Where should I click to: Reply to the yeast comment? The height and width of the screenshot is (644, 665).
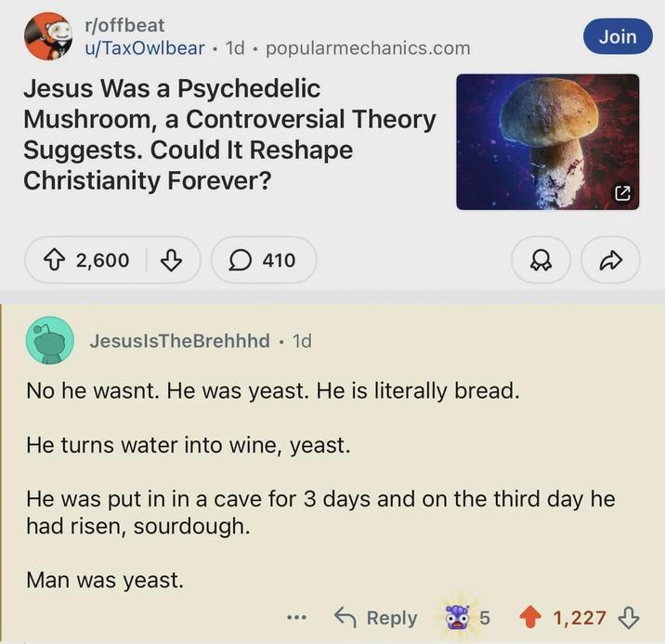tap(376, 617)
